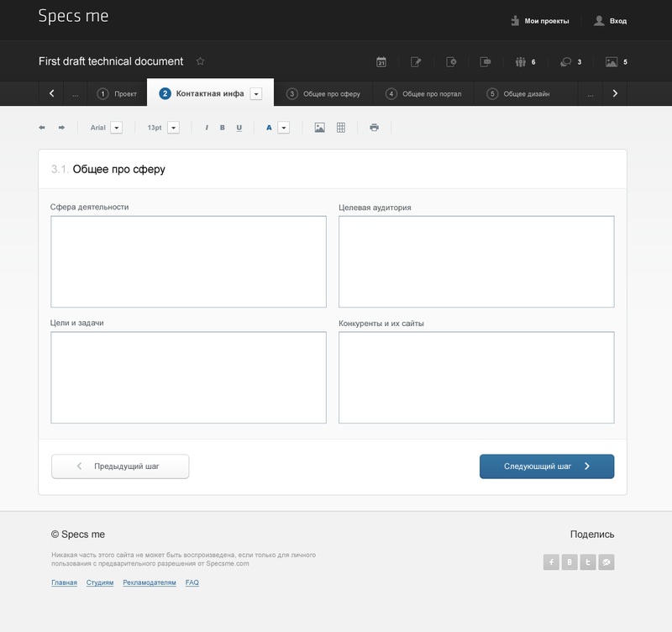Click the Specs me logo in the header

coord(73,16)
